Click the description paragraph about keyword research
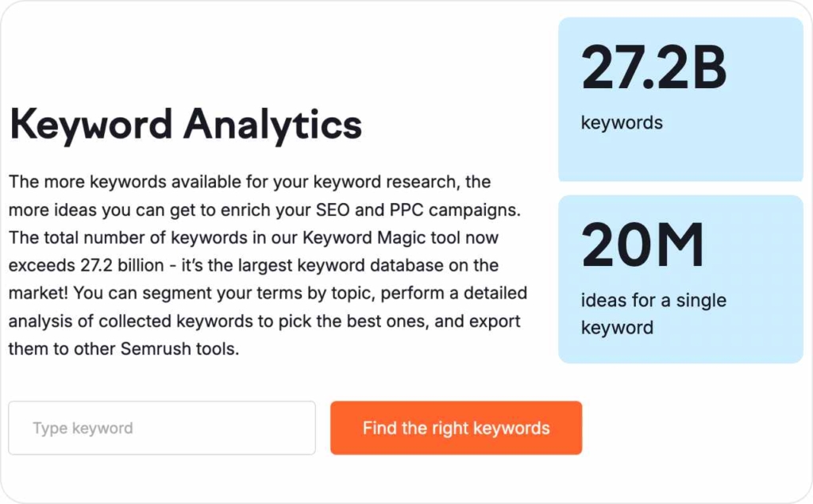This screenshot has width=813, height=504. click(x=266, y=264)
